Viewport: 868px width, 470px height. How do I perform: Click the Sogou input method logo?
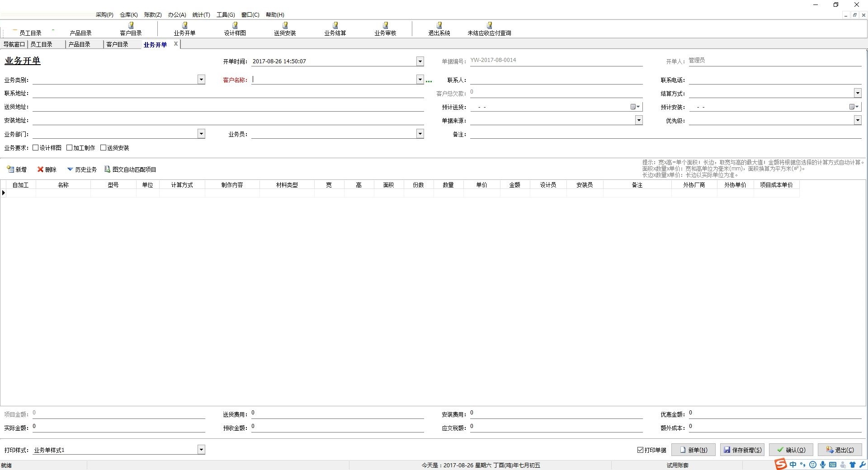point(781,464)
